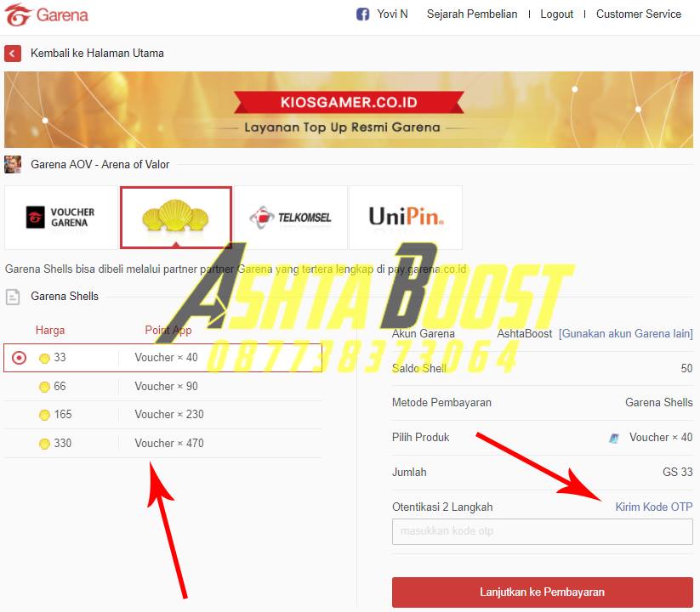Select the Garena Shells payment tab

pyautogui.click(x=176, y=218)
